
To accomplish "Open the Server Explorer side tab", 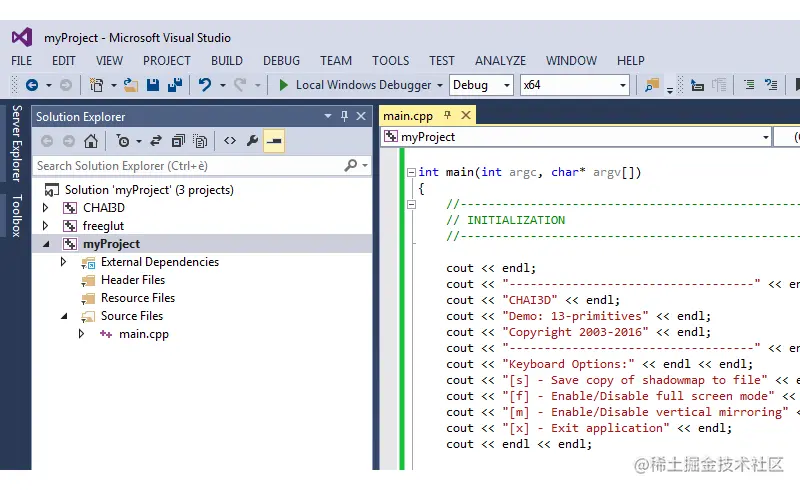I will [x=17, y=143].
